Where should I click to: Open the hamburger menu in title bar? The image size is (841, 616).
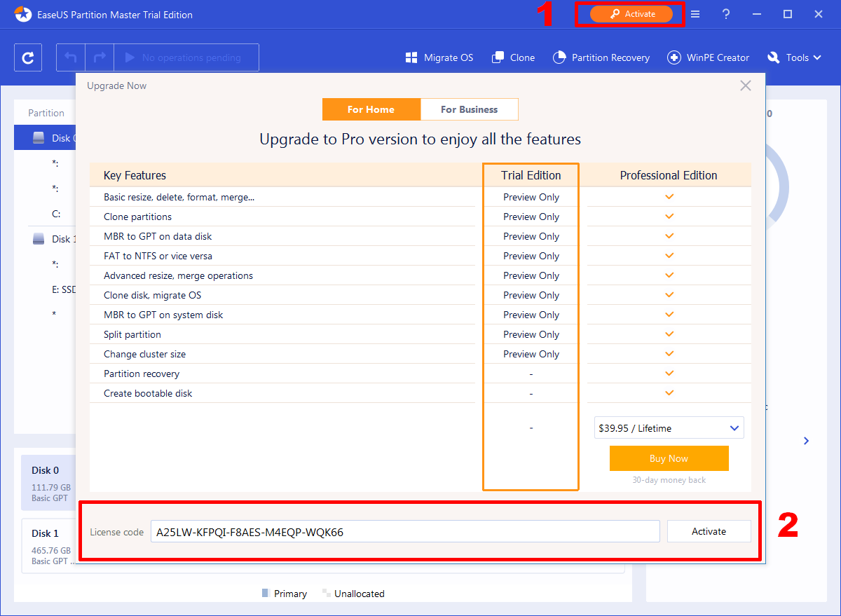[x=695, y=14]
